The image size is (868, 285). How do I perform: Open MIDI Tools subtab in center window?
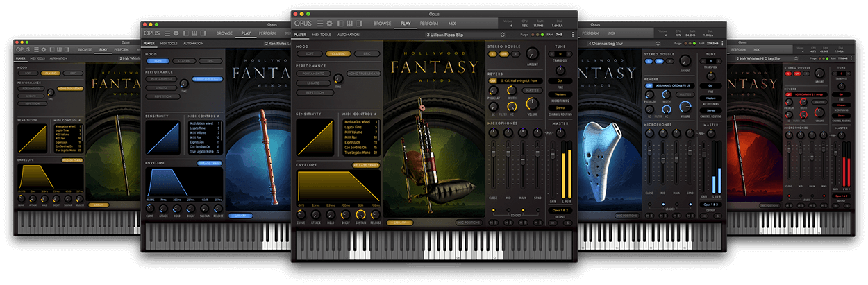(x=322, y=34)
